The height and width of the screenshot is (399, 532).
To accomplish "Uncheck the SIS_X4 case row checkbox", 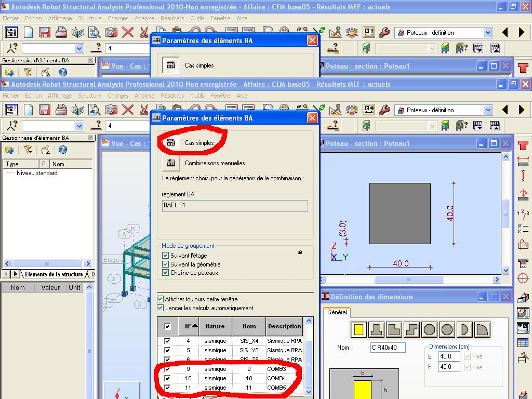I will coord(167,341).
